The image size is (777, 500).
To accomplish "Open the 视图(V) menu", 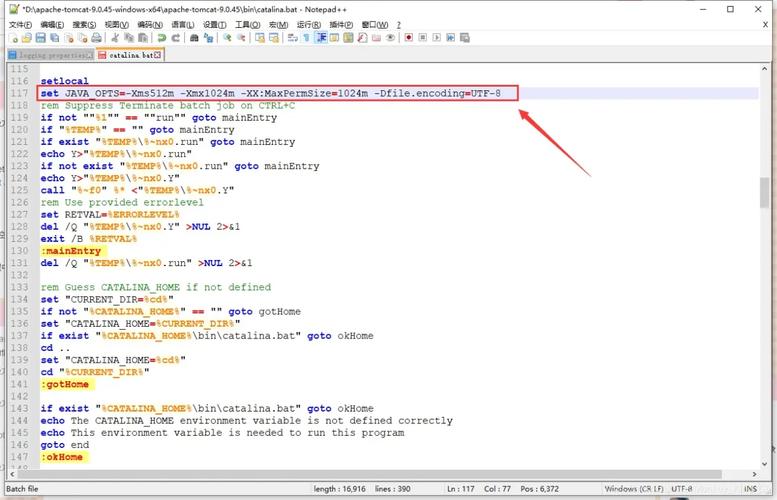I will (x=116, y=25).
